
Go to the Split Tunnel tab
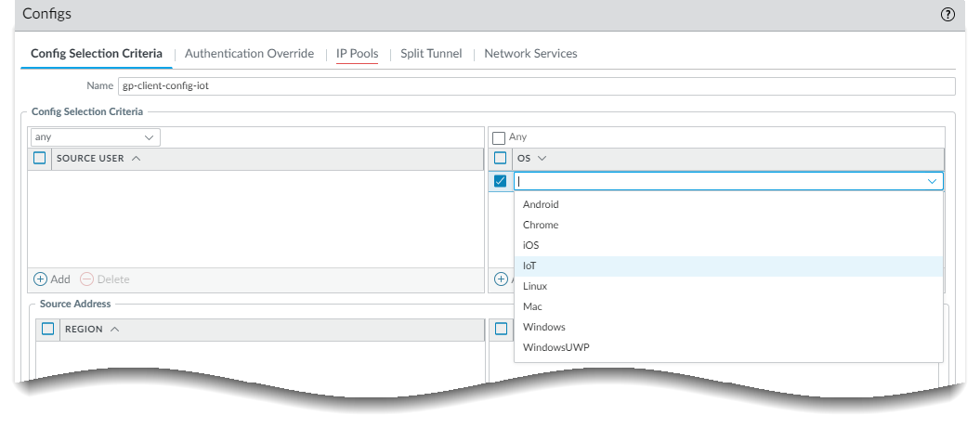(x=431, y=54)
